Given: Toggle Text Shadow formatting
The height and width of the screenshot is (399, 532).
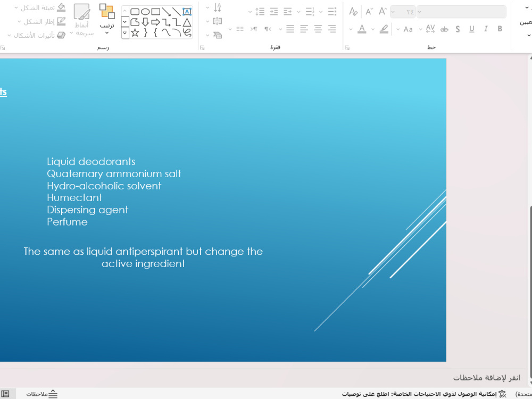Looking at the screenshot, I should 458,29.
